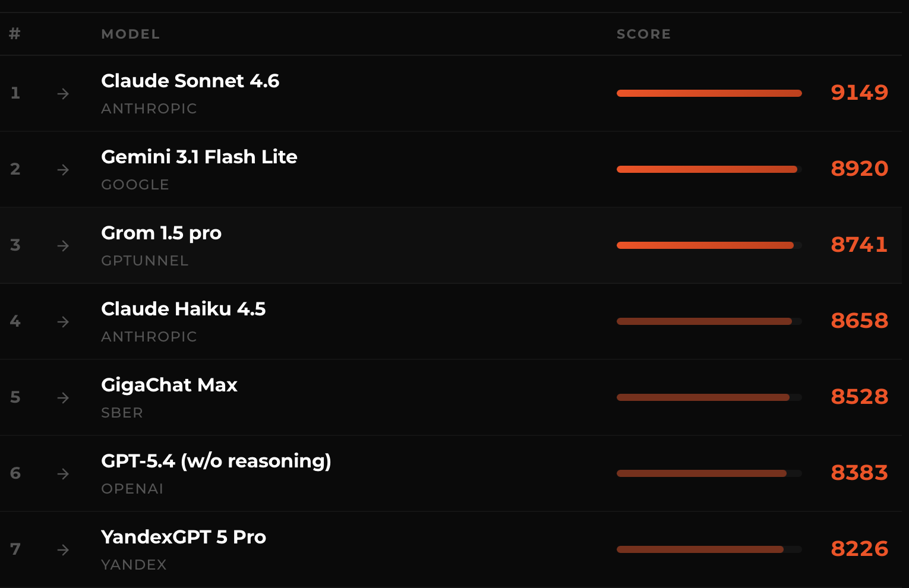Click the arrow icon next to GigaChat Max
This screenshot has height=588, width=909.
tap(63, 398)
